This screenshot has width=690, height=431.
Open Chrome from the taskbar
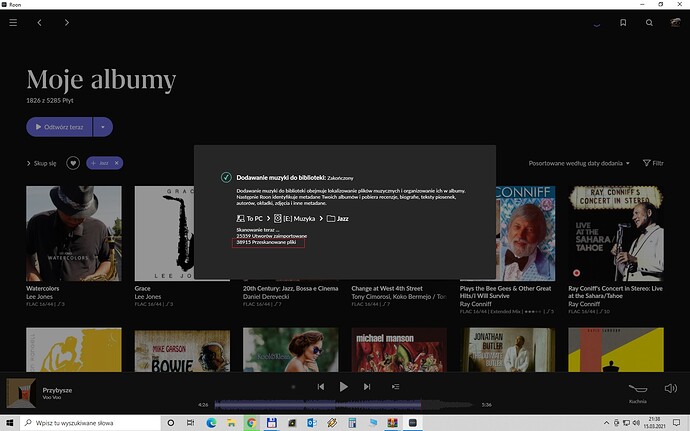click(251, 423)
